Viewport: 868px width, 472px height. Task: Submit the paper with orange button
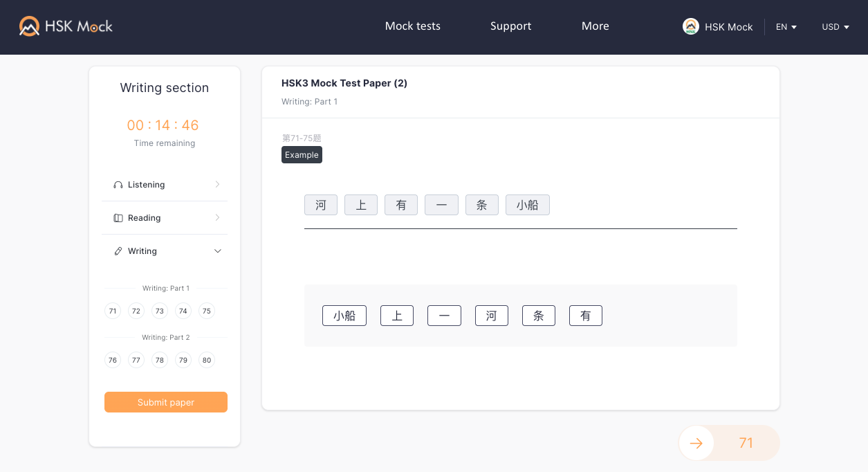[166, 402]
